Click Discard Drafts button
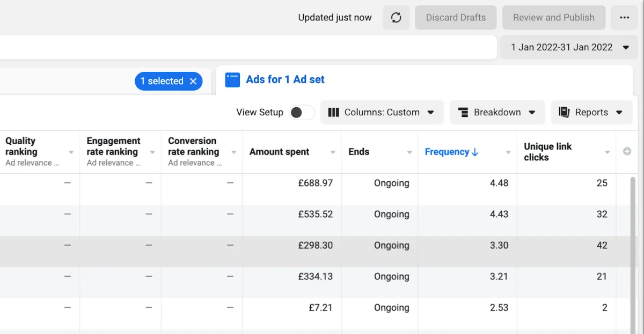The height and width of the screenshot is (334, 644). [x=456, y=18]
